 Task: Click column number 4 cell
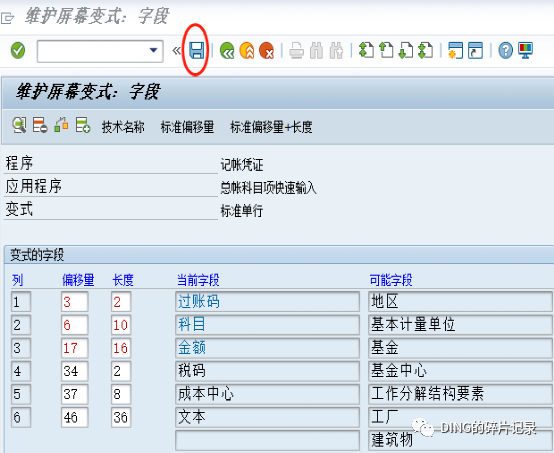[x=21, y=371]
